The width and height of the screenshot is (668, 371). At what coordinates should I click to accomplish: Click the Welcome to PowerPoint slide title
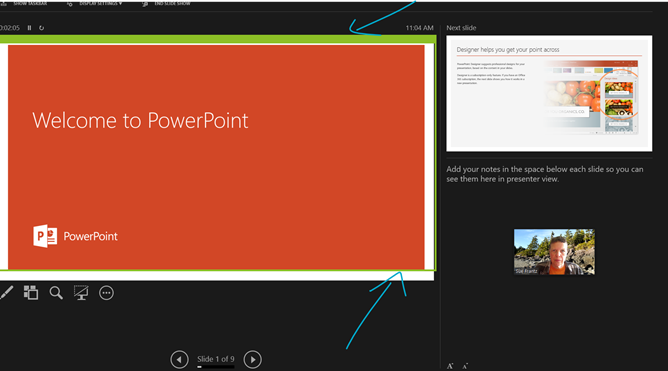(x=140, y=121)
